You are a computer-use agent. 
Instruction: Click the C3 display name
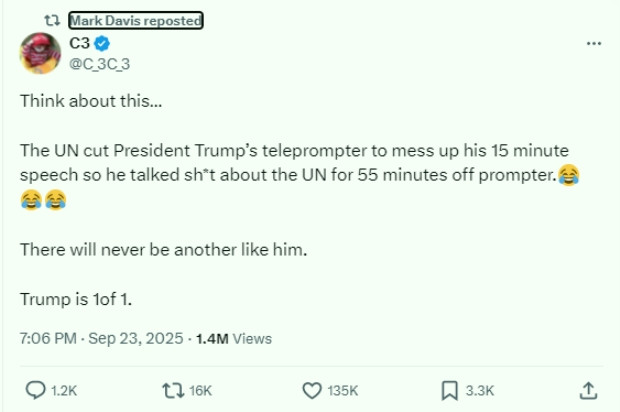tap(79, 43)
